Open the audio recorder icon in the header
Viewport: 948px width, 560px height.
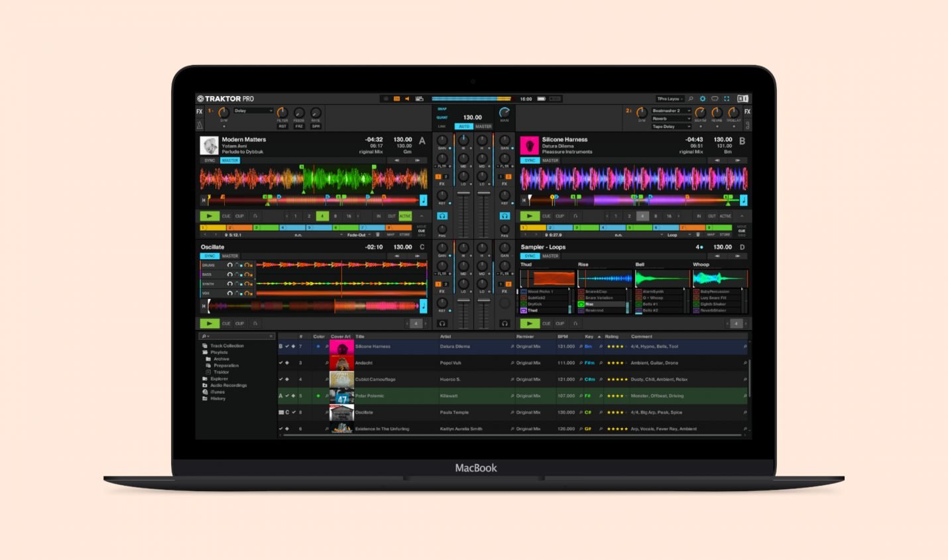420,98
